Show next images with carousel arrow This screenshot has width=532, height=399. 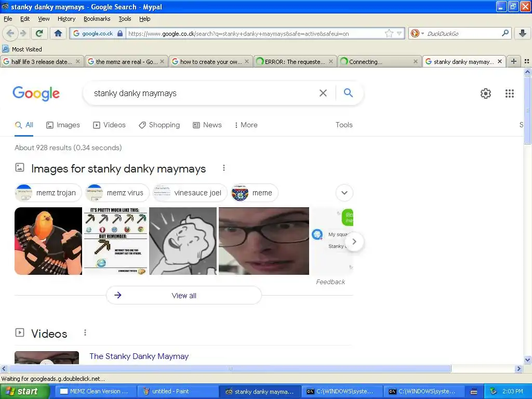coord(354,242)
